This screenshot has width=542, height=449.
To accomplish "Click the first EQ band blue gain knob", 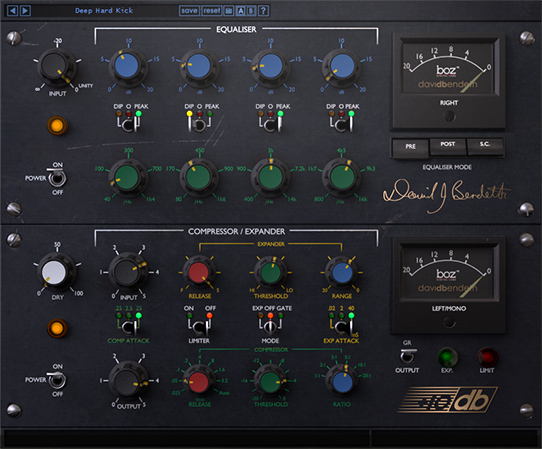I will [127, 66].
